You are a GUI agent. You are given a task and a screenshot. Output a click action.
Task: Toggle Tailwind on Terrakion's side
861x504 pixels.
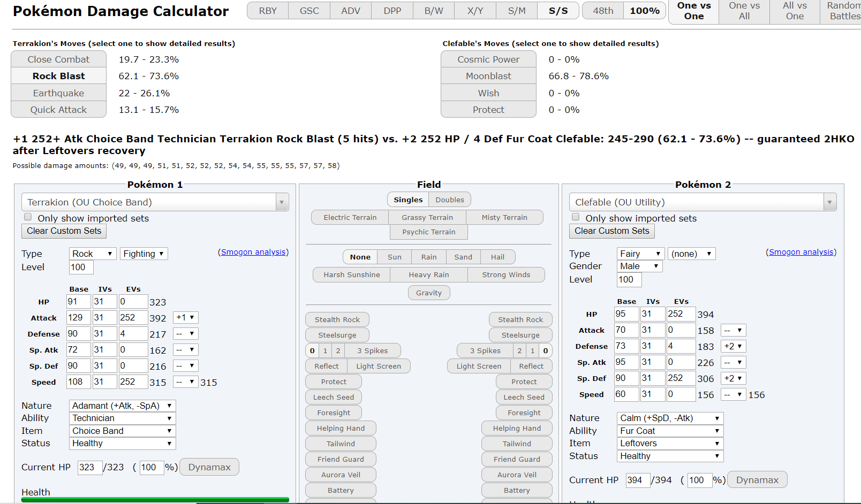341,444
